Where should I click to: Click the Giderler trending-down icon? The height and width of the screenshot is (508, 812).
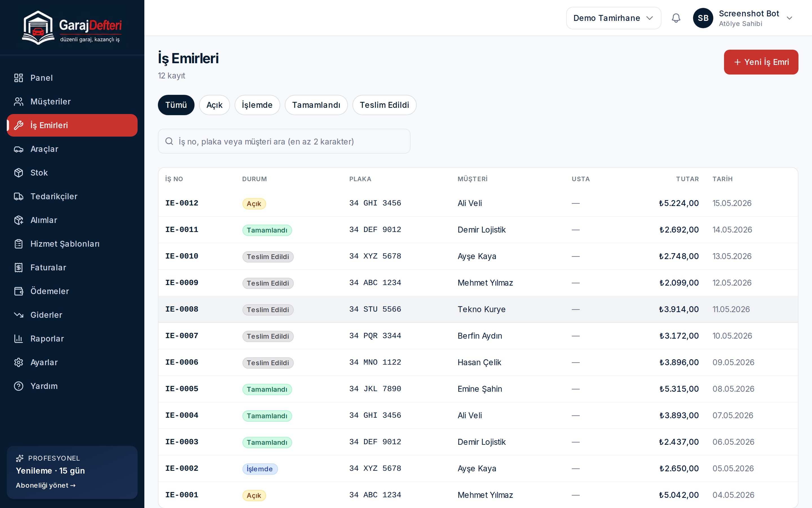18,315
